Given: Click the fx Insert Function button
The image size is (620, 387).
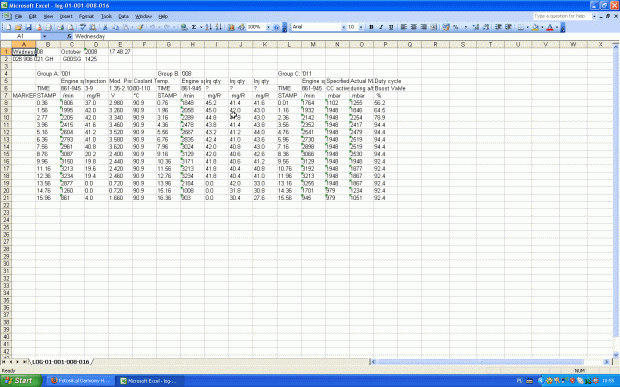Looking at the screenshot, I should click(69, 36).
